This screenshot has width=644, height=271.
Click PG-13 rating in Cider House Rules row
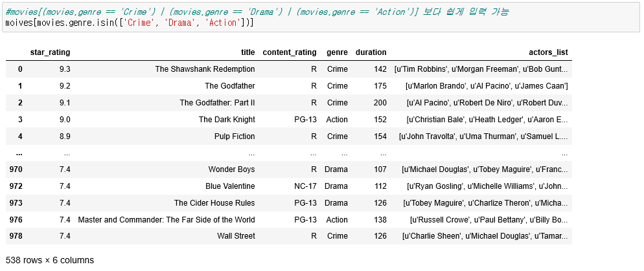click(306, 203)
